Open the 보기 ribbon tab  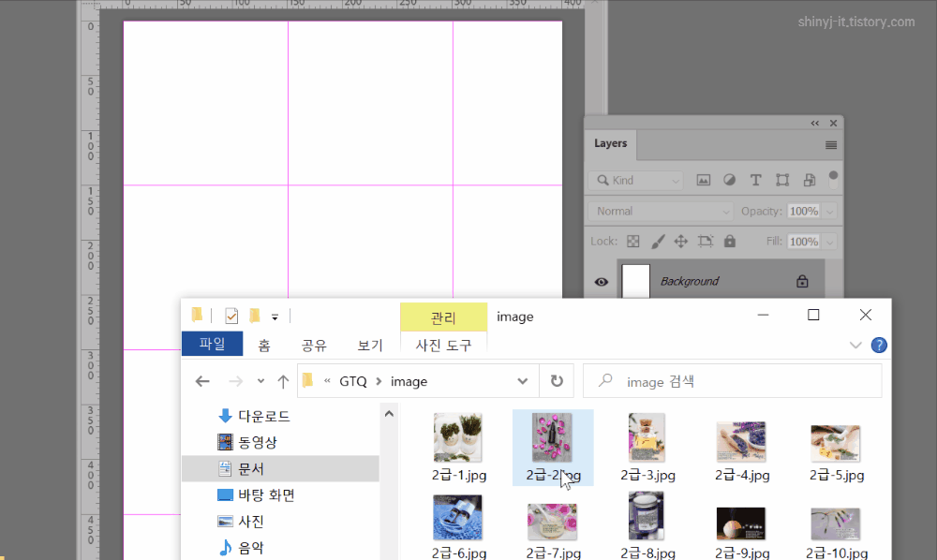[370, 345]
